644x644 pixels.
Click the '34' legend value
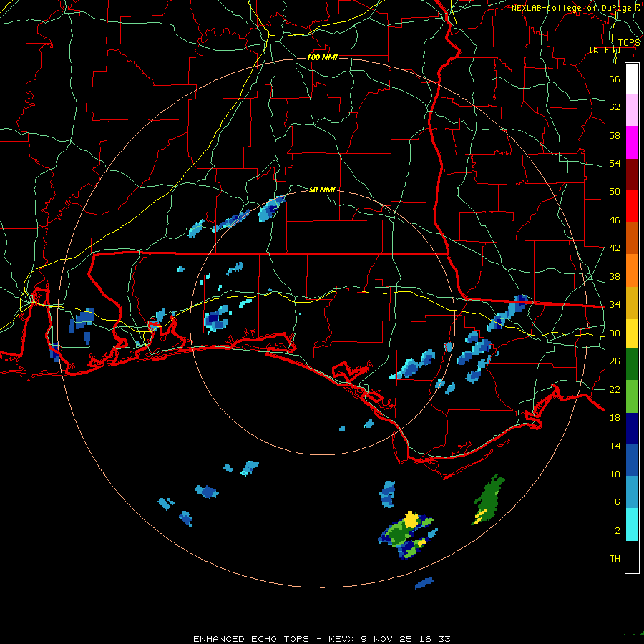(615, 305)
